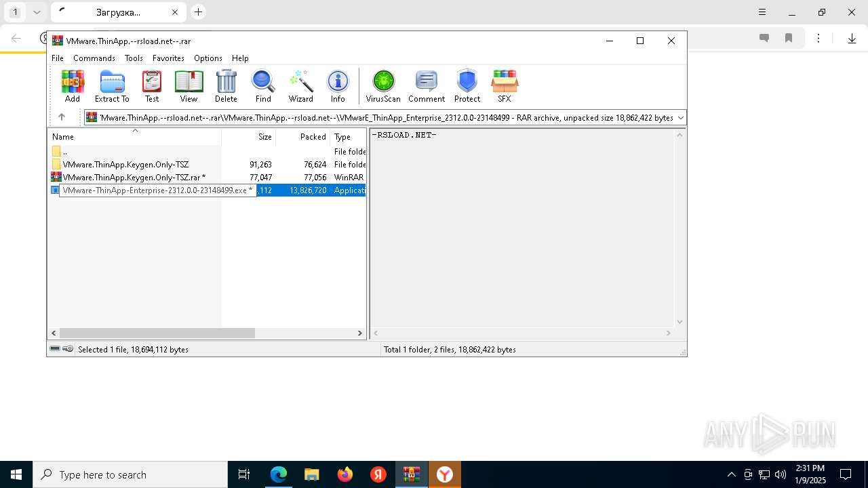
Task: Click the Protect archive shield icon
Action: point(467,86)
